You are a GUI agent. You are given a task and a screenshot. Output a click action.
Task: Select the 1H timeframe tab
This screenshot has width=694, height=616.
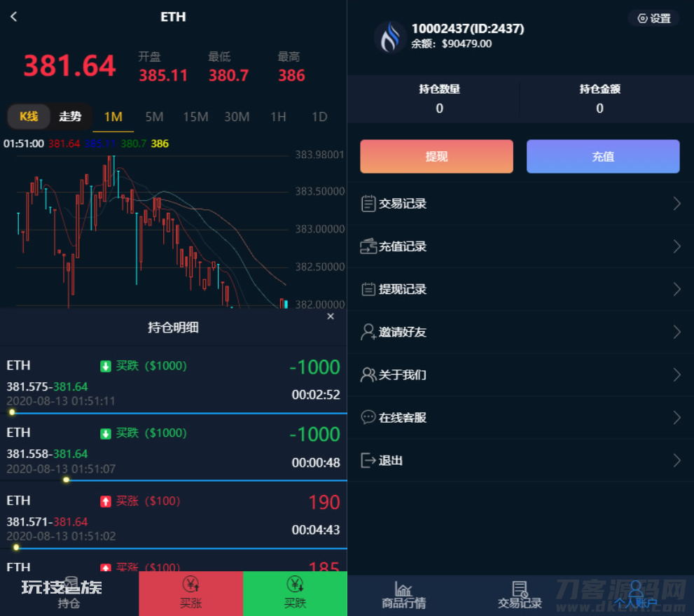279,117
